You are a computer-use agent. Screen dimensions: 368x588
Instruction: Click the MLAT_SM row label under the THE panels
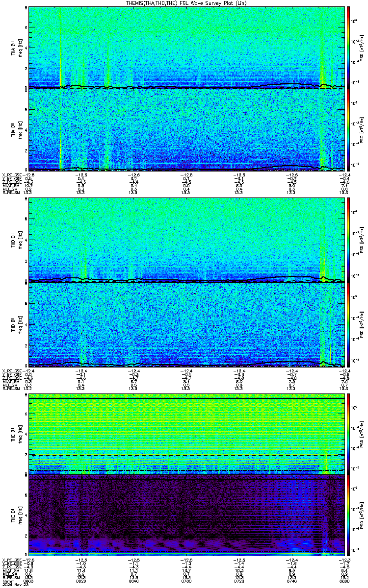coord(10,570)
